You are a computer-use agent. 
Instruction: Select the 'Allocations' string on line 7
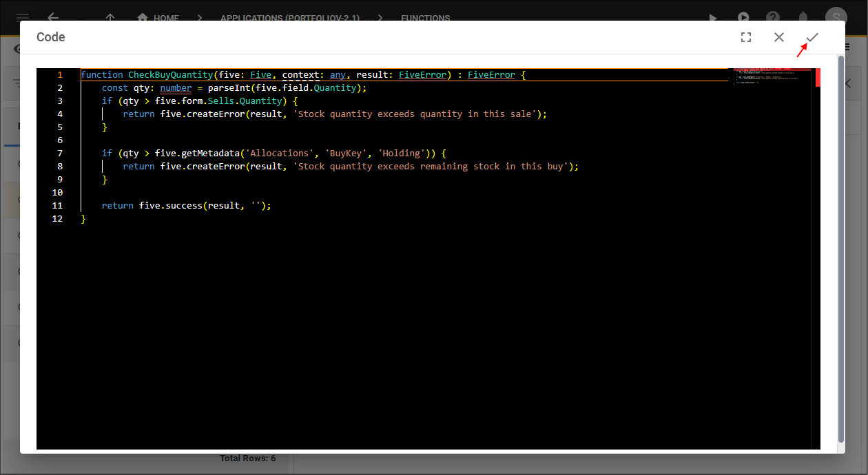(279, 153)
